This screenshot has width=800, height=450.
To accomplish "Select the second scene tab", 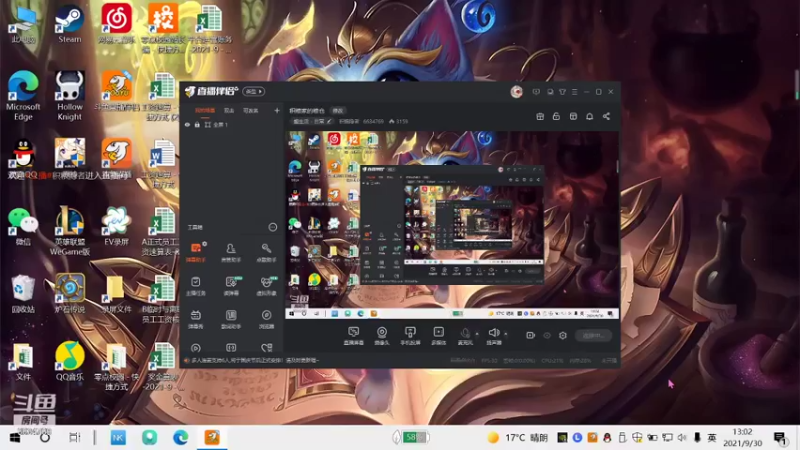I will click(229, 110).
